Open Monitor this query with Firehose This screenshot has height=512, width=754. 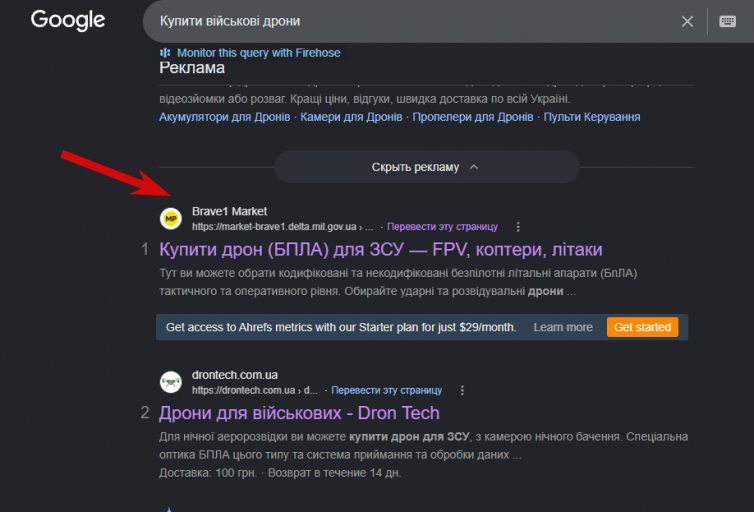(258, 53)
